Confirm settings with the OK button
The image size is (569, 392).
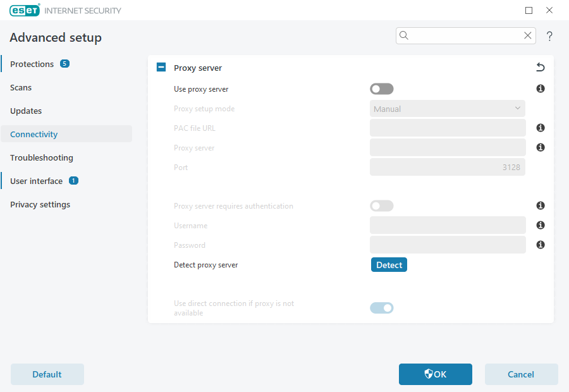coord(436,374)
